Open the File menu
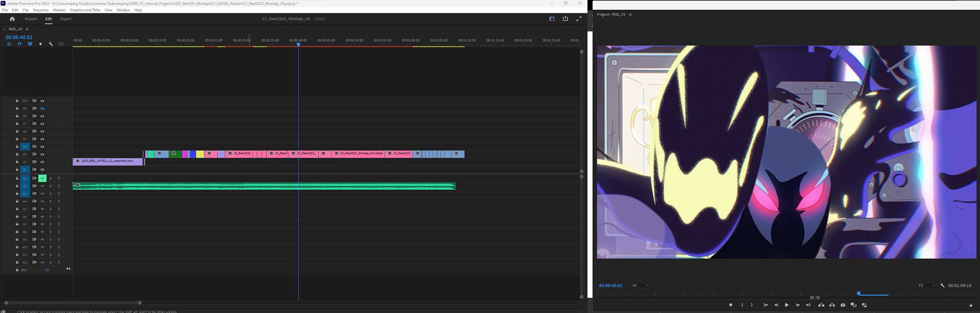The height and width of the screenshot is (313, 980). 5,10
